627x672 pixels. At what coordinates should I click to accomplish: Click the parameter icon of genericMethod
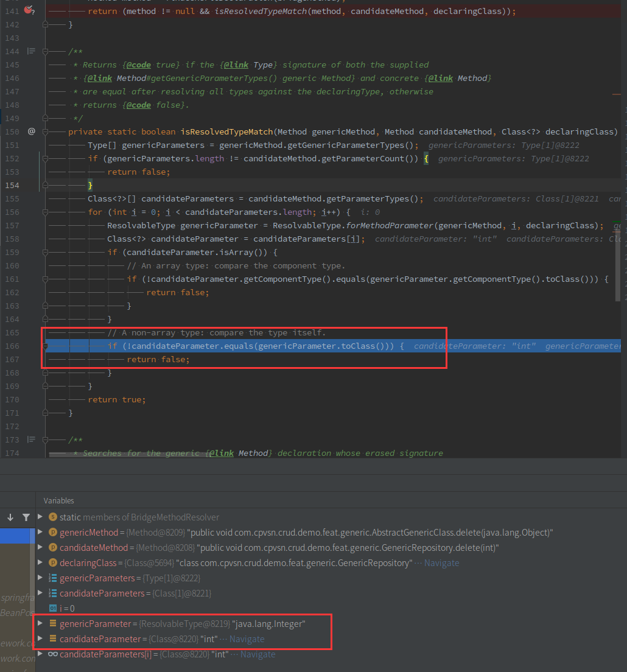click(53, 532)
